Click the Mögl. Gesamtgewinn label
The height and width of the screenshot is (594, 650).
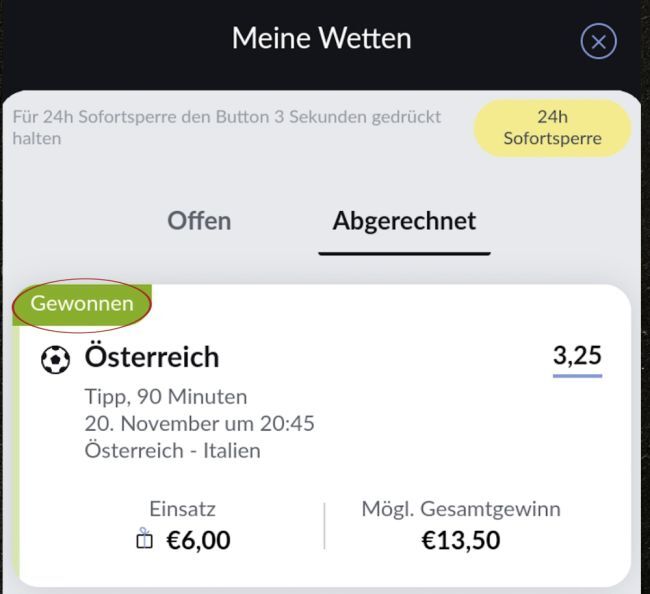click(x=460, y=509)
